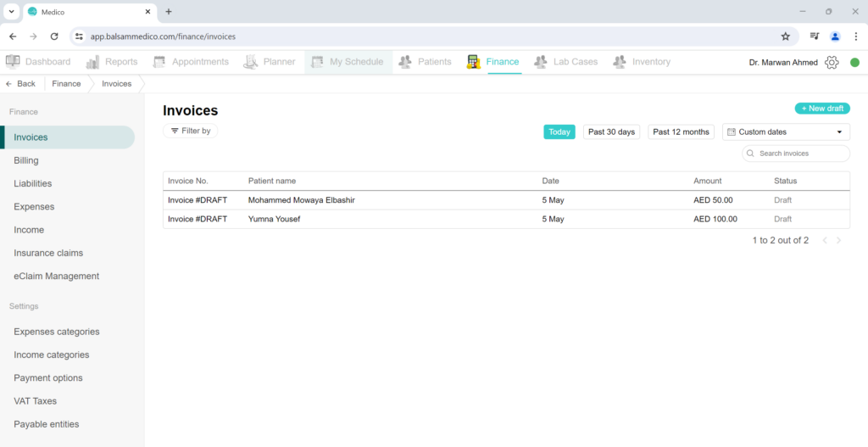Image resolution: width=868 pixels, height=447 pixels.
Task: Open Billing in the Finance sidebar
Action: (x=26, y=160)
